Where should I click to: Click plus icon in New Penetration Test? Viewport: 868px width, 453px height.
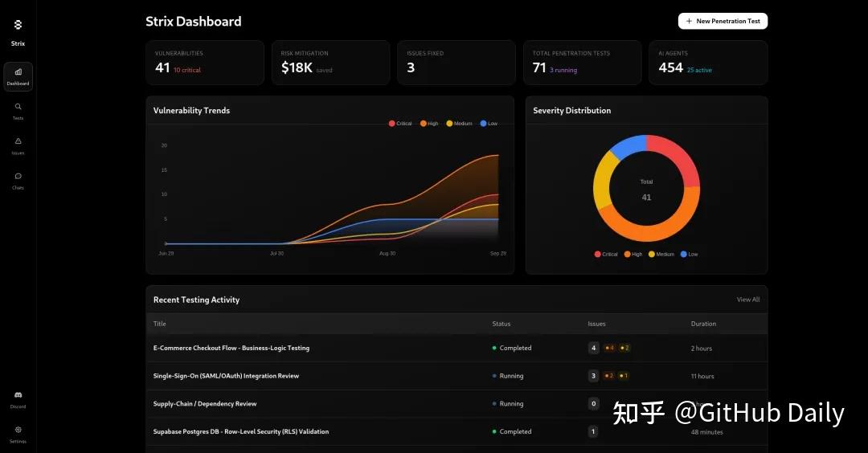[689, 22]
